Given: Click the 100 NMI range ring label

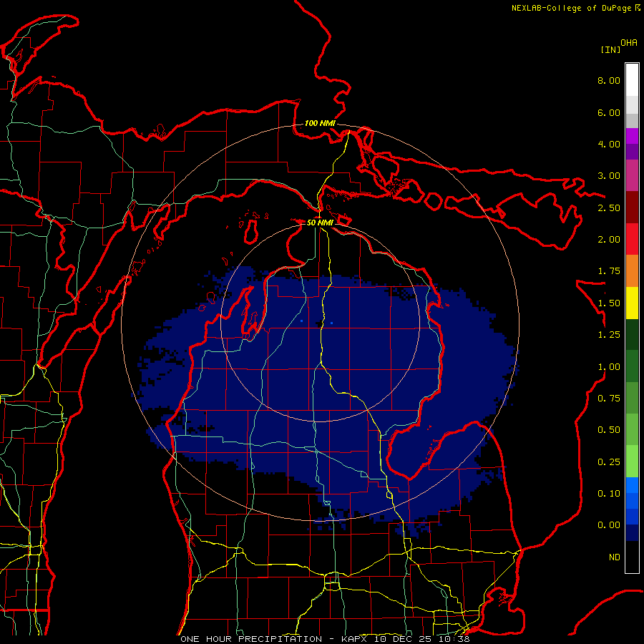Looking at the screenshot, I should click(320, 123).
